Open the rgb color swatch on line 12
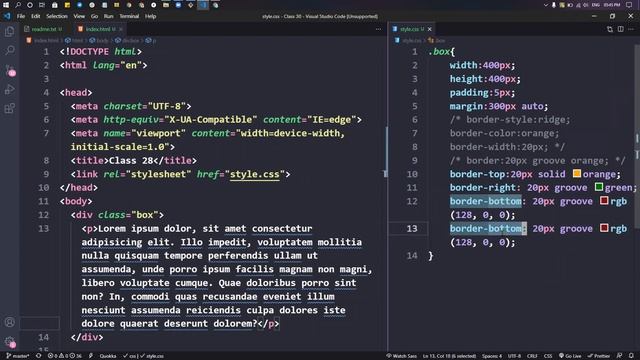Image resolution: width=640 pixels, height=360 pixels. pos(604,200)
